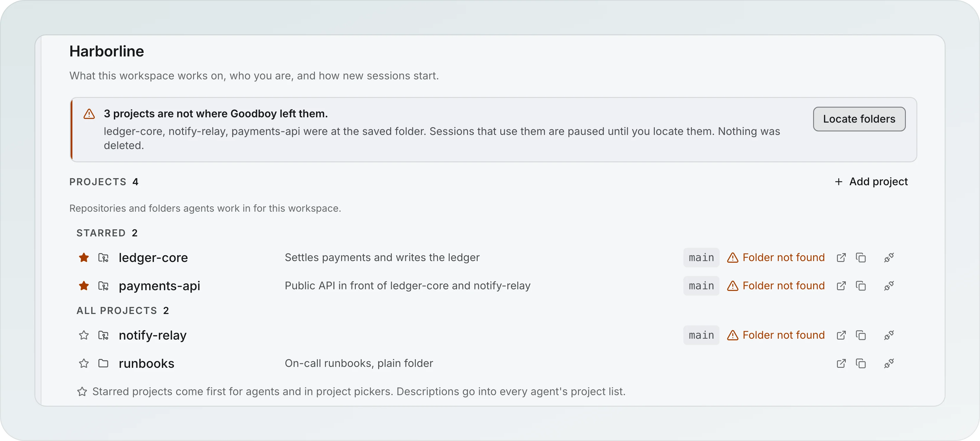Click ledger-core unlink icon

(x=889, y=258)
